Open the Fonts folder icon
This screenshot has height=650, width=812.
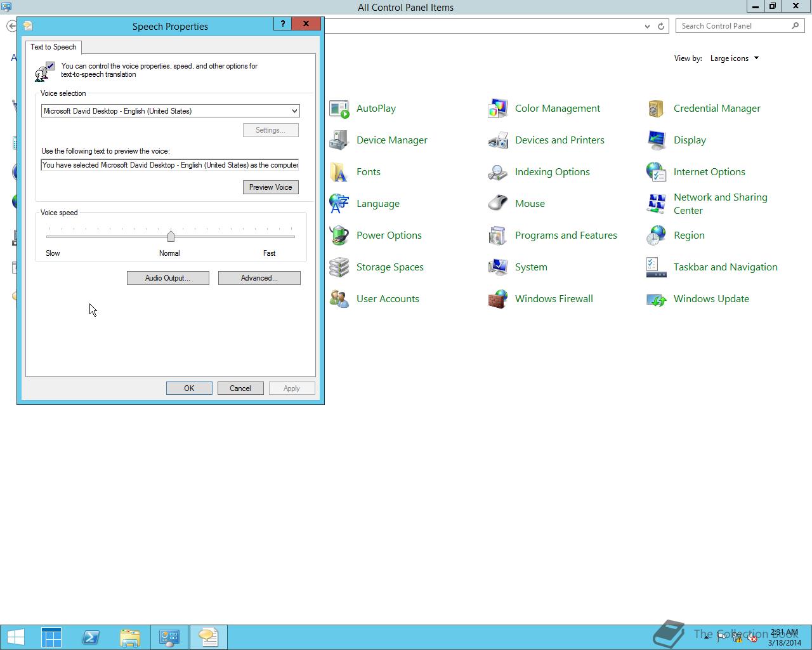pyautogui.click(x=339, y=172)
